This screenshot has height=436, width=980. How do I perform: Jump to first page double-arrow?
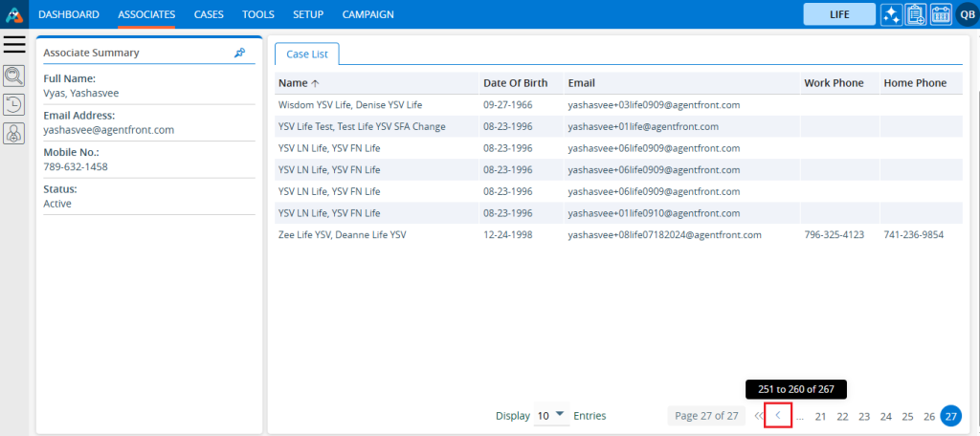coord(758,416)
